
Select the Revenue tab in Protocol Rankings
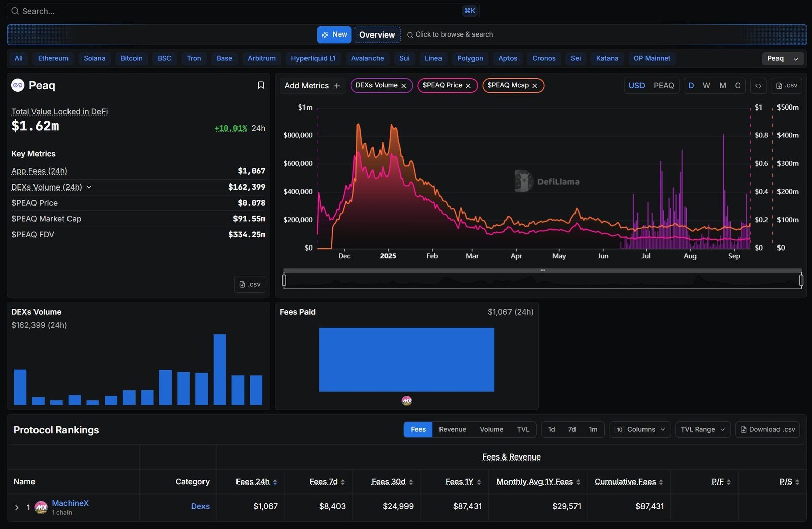452,429
